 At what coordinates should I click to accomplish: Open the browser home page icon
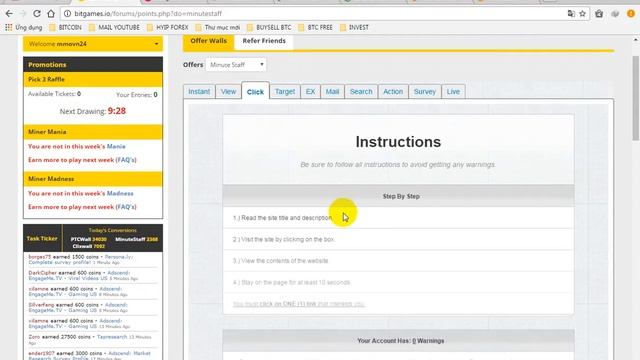(51, 13)
